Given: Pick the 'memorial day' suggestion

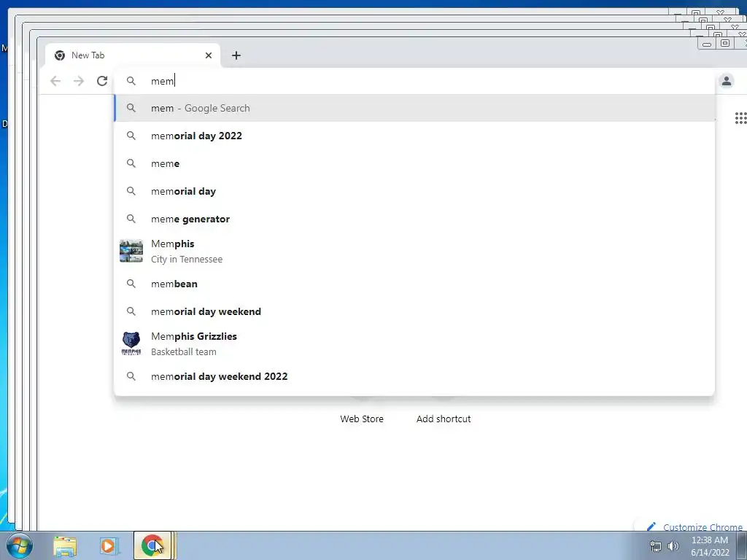Looking at the screenshot, I should 414,191.
